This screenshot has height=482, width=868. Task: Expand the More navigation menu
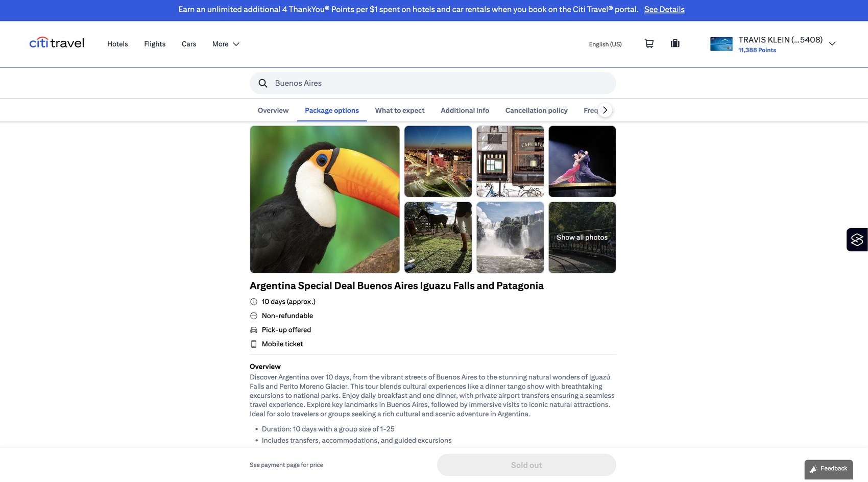click(226, 44)
